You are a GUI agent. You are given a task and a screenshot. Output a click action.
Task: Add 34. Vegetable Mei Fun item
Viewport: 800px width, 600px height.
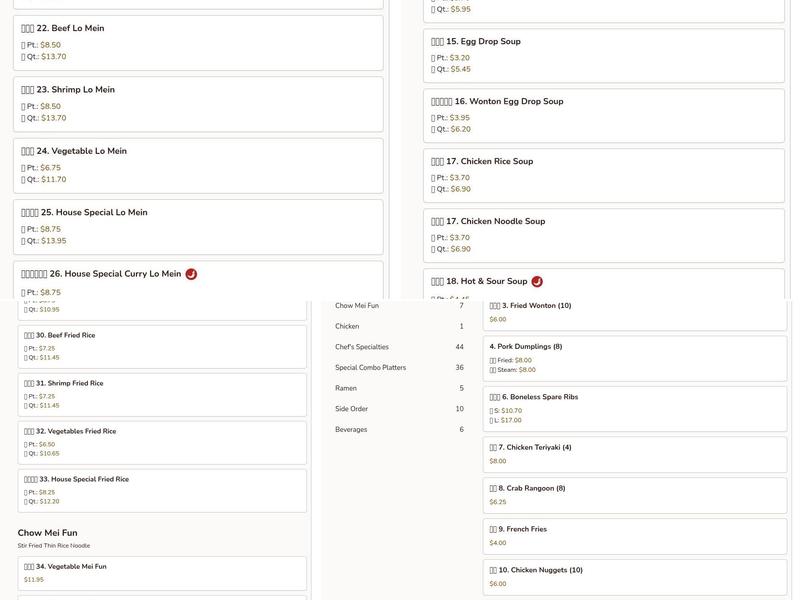162,572
